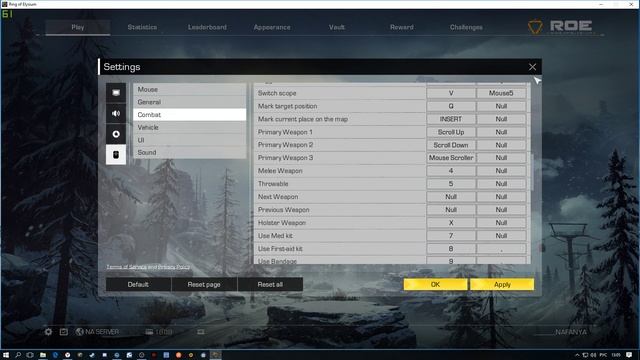Click the Use Med kit row label
Image resolution: width=640 pixels, height=360 pixels.
275,236
